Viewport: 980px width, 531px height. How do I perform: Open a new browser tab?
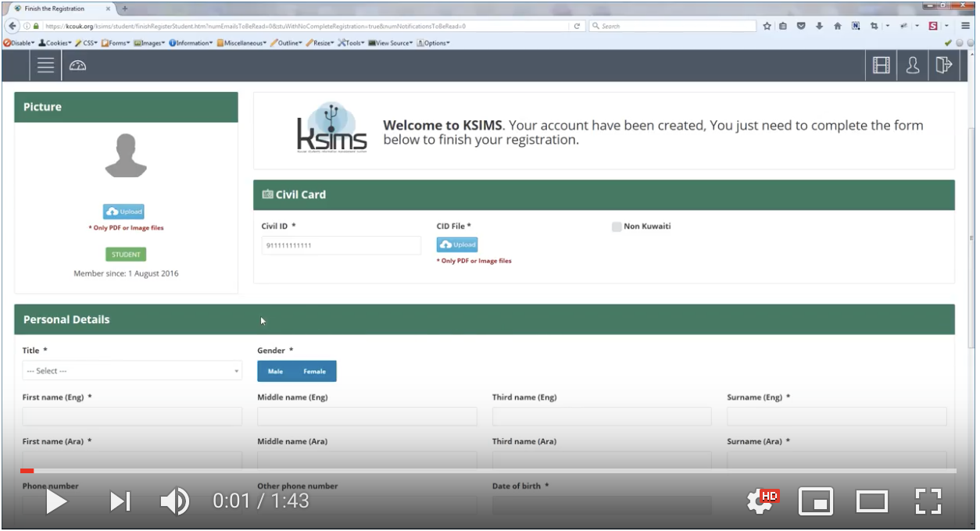[126, 8]
